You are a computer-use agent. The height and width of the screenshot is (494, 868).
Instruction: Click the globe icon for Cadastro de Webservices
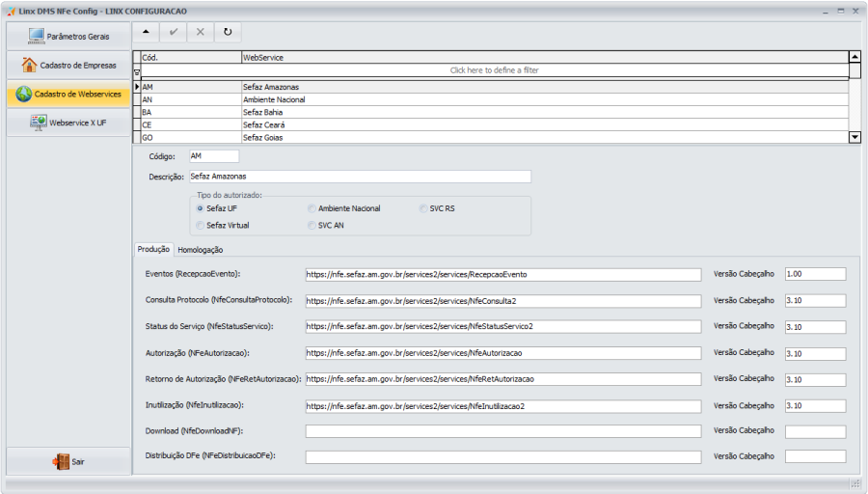point(24,94)
